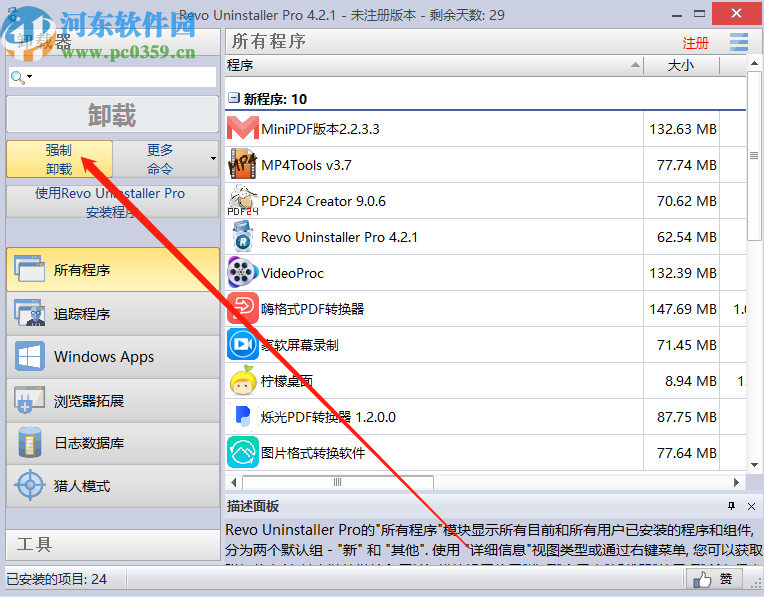Screen dimensions: 764x597
Task: Click the VideoProc film reel icon
Action: click(x=242, y=273)
